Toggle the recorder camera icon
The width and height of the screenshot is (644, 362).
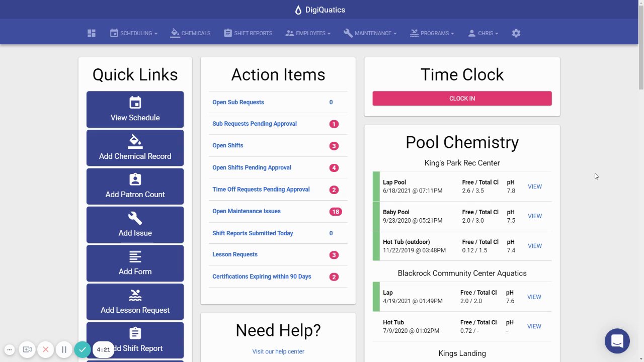pyautogui.click(x=27, y=349)
